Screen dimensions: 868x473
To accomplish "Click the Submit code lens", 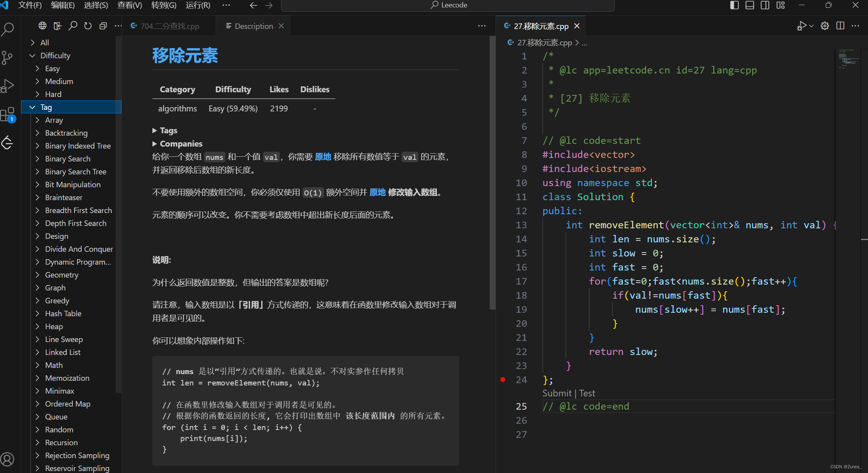I will point(557,393).
